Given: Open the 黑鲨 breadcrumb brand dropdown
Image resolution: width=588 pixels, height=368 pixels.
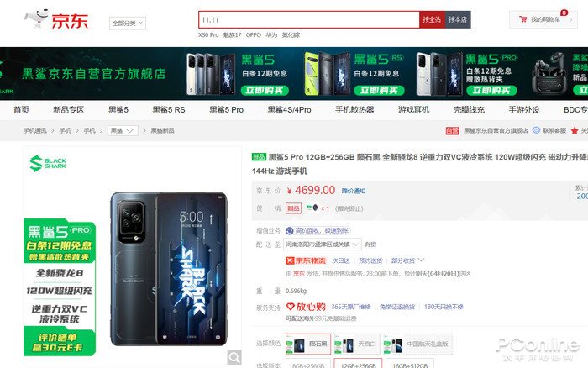Looking at the screenshot, I should tap(123, 130).
